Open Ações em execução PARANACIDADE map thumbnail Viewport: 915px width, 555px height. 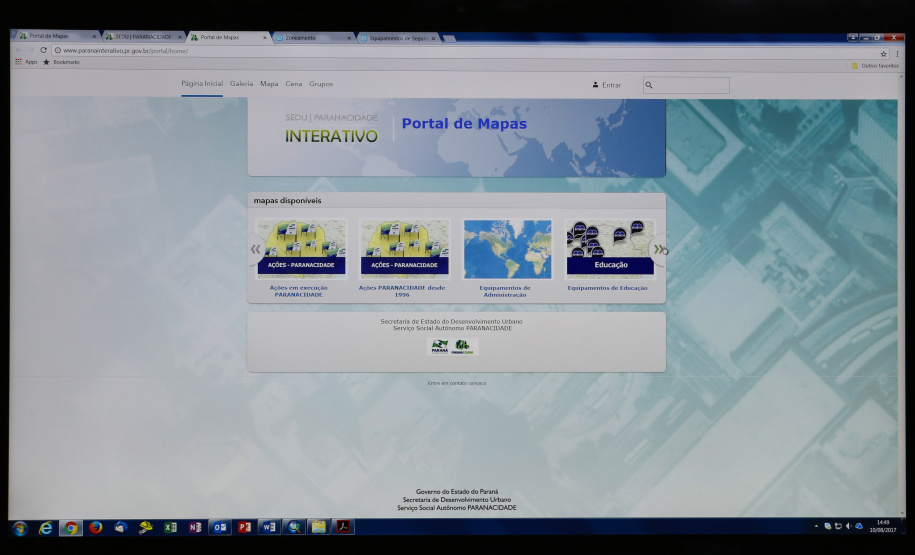[301, 249]
